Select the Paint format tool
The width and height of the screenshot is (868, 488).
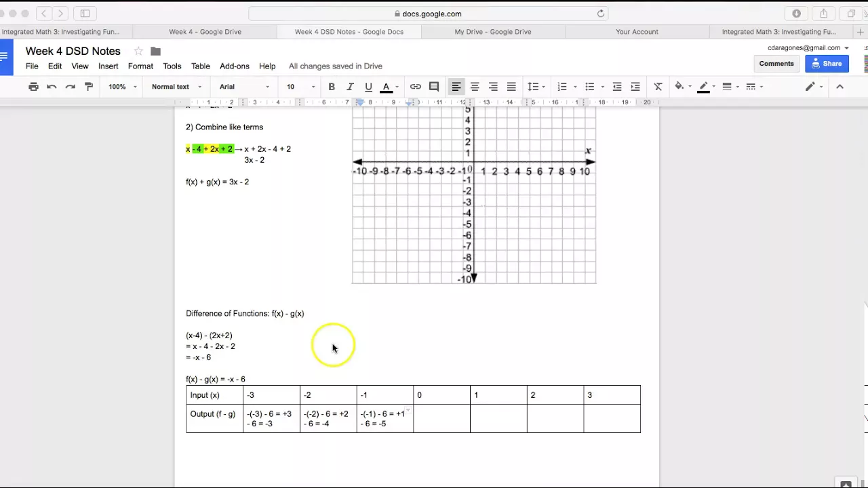[x=88, y=87]
